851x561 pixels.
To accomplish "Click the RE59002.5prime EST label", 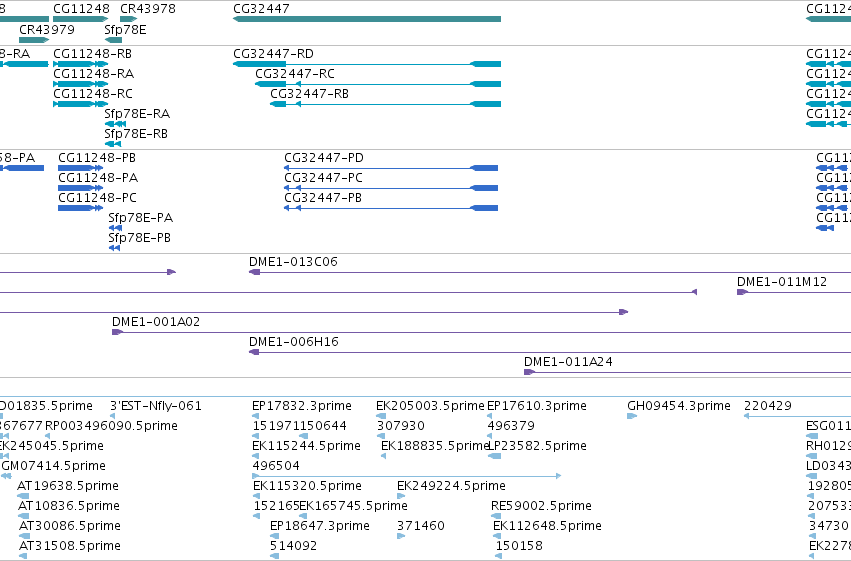I will (541, 506).
